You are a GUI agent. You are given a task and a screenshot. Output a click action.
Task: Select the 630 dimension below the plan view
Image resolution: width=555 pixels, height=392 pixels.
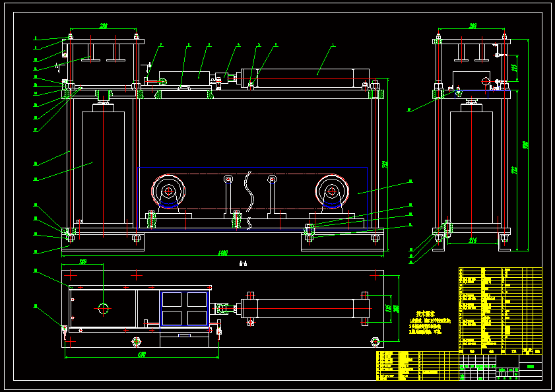click(x=142, y=354)
